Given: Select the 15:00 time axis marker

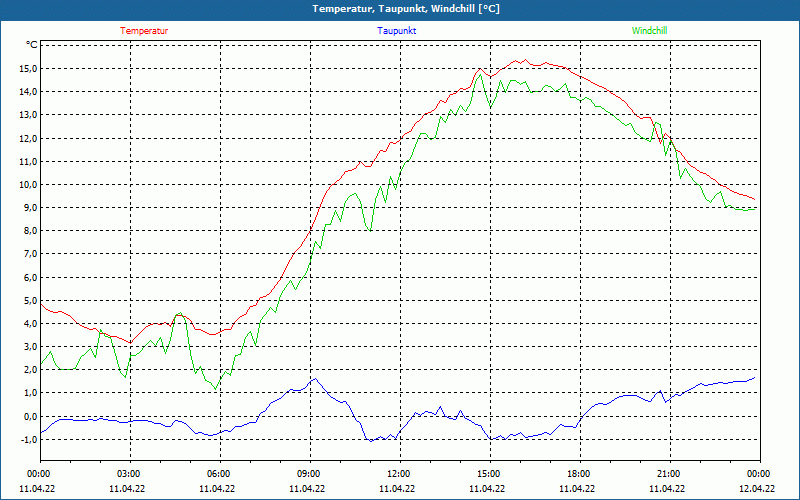Looking at the screenshot, I should 488,474.
